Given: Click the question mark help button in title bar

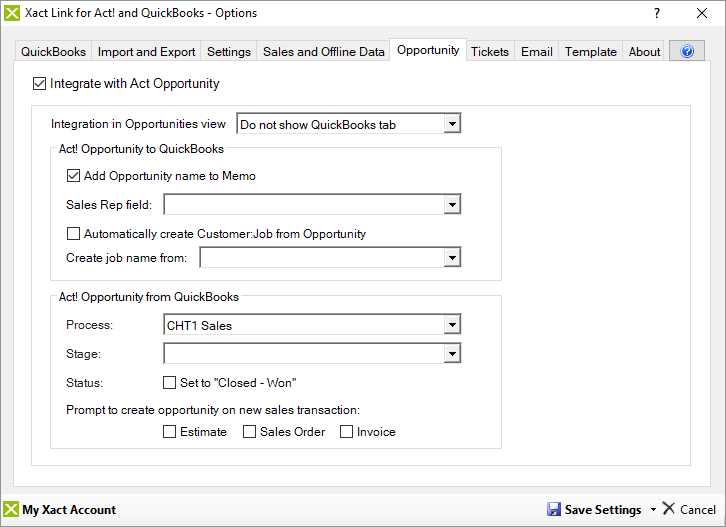Looking at the screenshot, I should coord(657,13).
